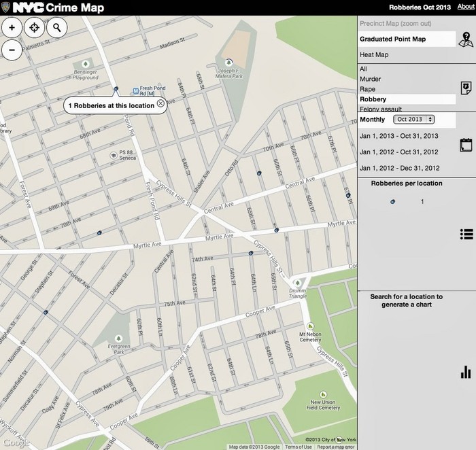Choose Jan 1, 2012 - Dec 31, 2012 range

click(x=400, y=168)
